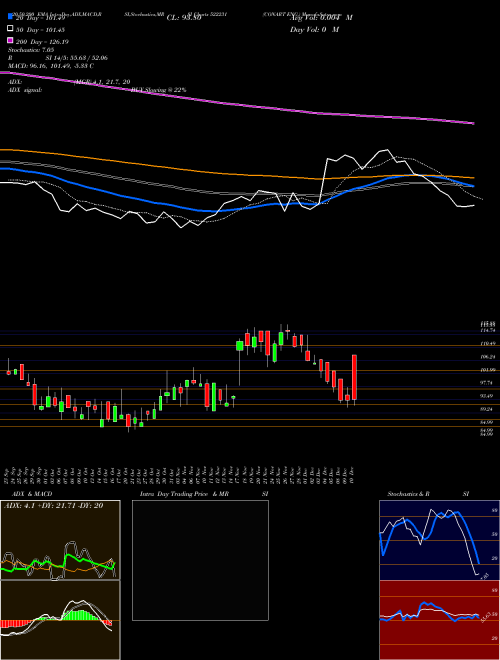Image resolution: width=500 pixels, height=660 pixels.
Task: Click the magenta 200 Day legend swatch
Action: 11,40
